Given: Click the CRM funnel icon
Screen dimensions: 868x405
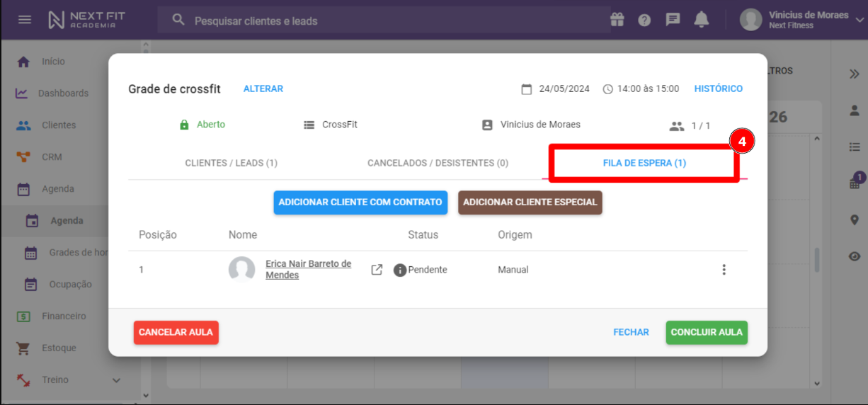Looking at the screenshot, I should pyautogui.click(x=23, y=157).
